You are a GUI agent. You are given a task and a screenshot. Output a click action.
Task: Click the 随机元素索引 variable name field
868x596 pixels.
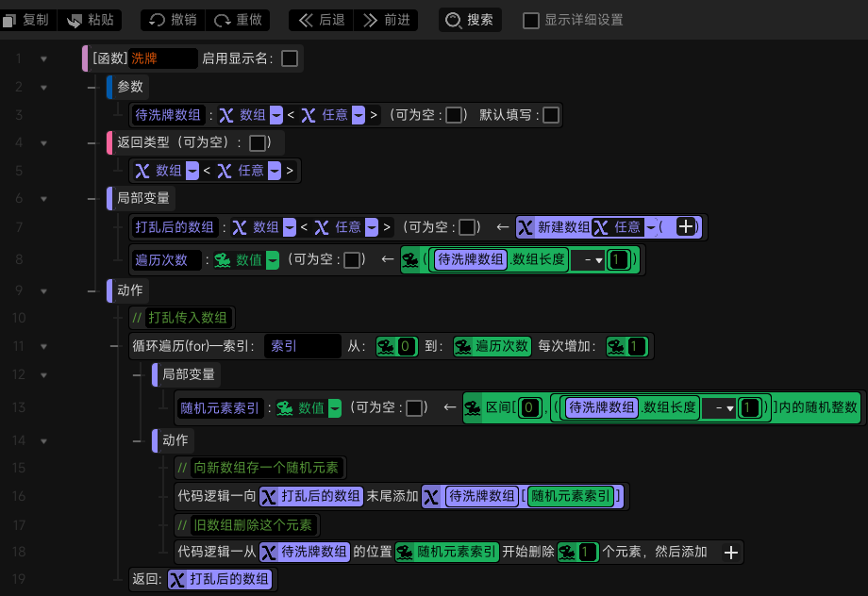pyautogui.click(x=220, y=407)
